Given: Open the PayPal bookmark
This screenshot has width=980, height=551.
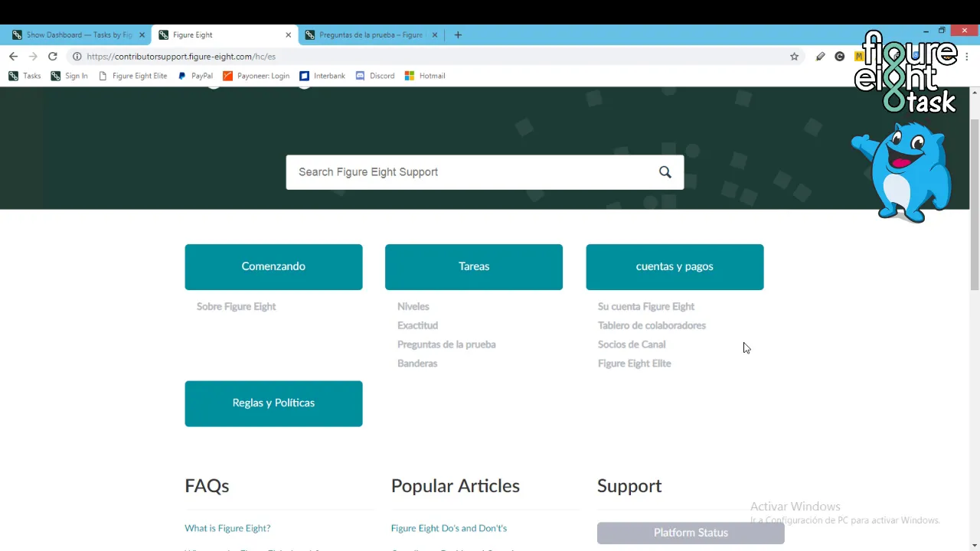Looking at the screenshot, I should (195, 76).
